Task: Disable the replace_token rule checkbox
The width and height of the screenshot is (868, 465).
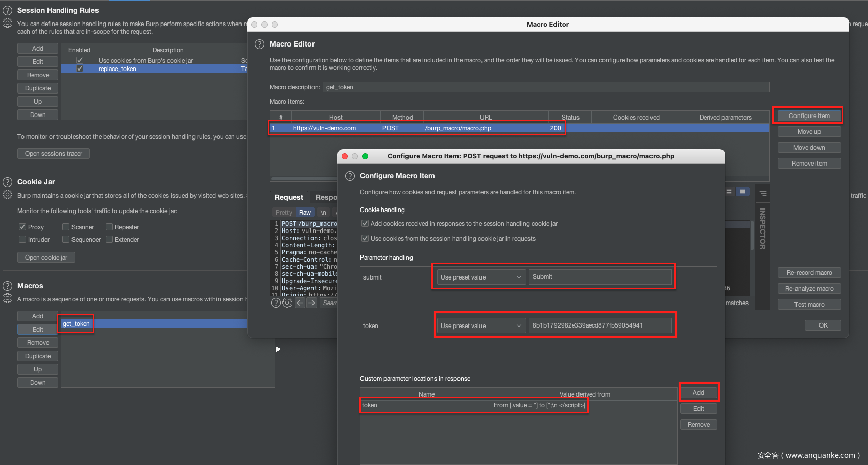Action: pos(80,68)
